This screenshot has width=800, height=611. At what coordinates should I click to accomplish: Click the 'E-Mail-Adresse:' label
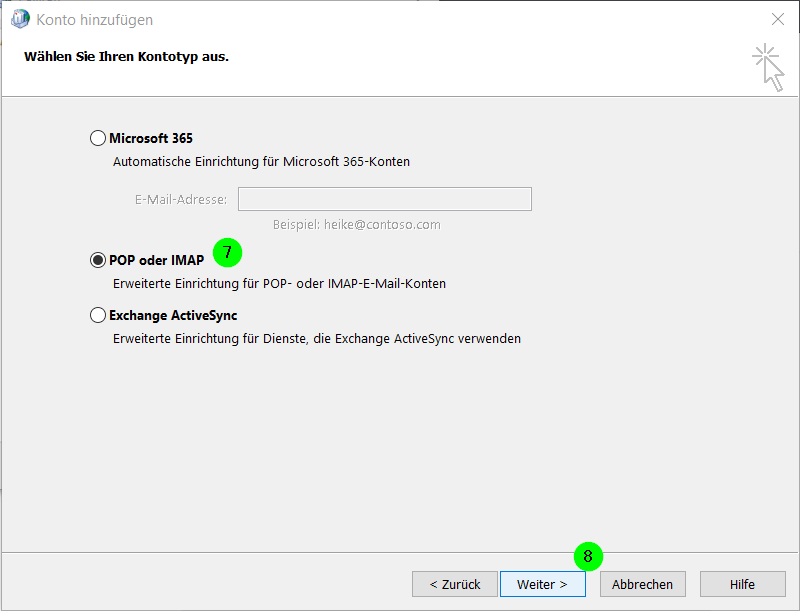tap(181, 199)
